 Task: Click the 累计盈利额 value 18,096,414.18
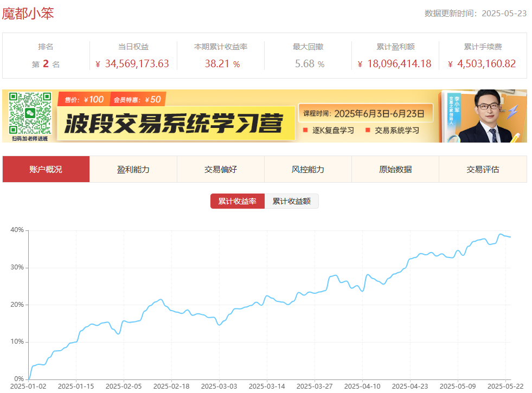click(x=395, y=64)
